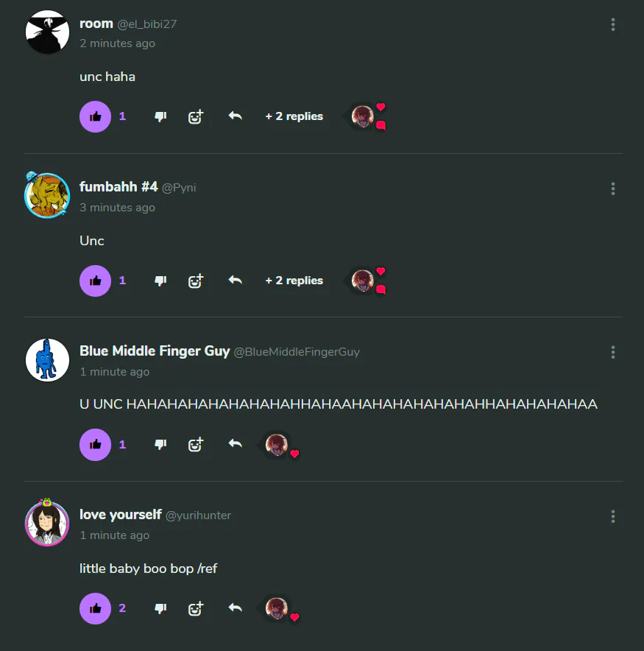Screen dimensions: 644x651
Task: Open fumbahh #4 @Pyni profile name
Action: (x=118, y=187)
